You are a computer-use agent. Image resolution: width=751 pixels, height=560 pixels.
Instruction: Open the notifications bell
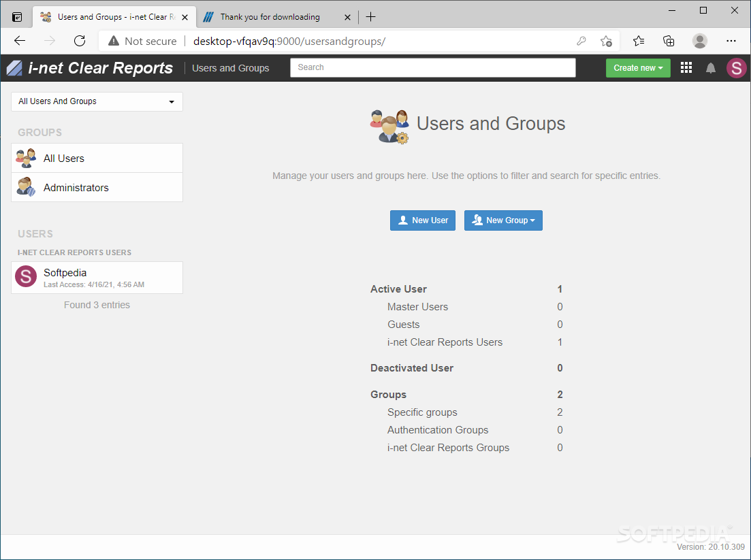tap(711, 68)
